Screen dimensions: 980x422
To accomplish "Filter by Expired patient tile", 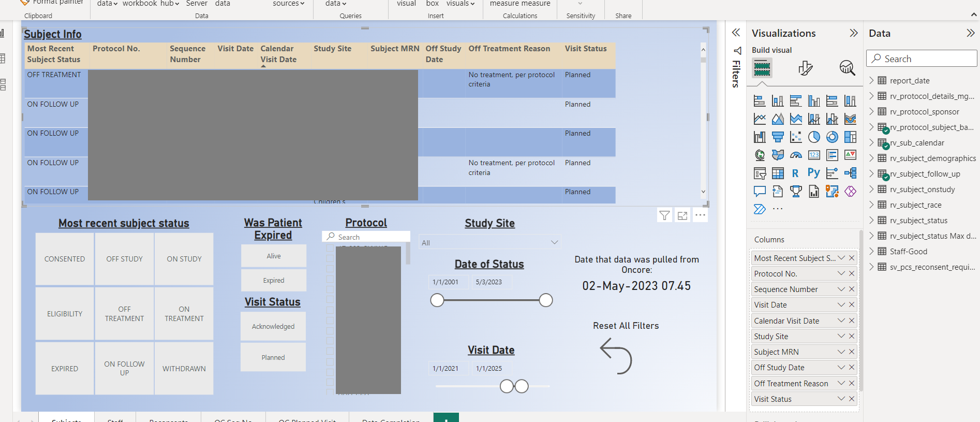I will pyautogui.click(x=274, y=280).
